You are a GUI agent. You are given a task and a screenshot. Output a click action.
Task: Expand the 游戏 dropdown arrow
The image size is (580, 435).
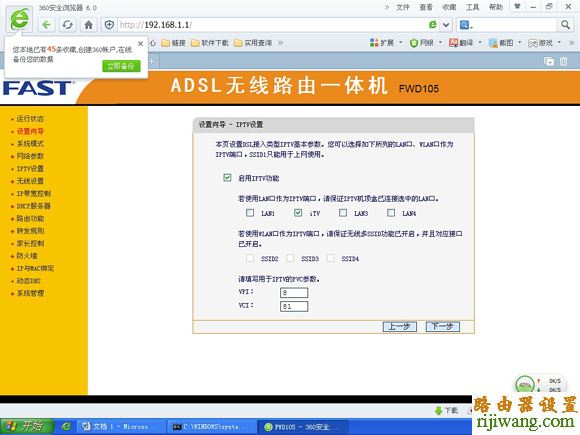[x=559, y=43]
